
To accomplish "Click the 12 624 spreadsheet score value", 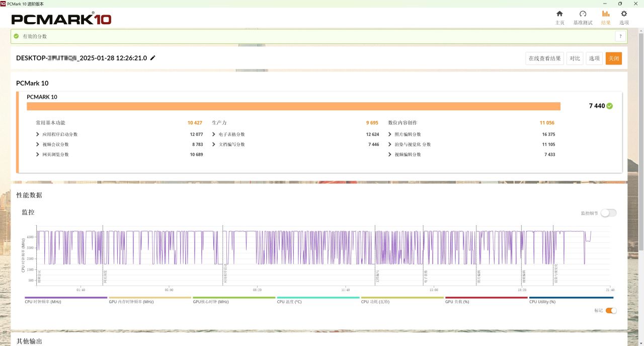I will tap(372, 134).
